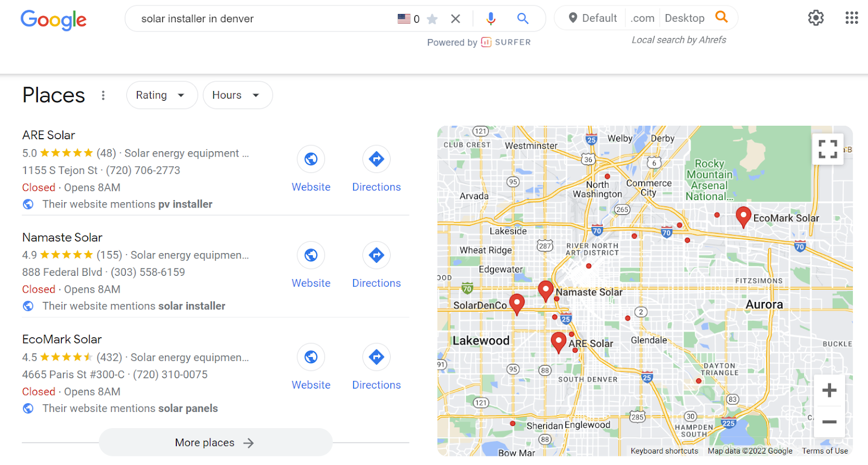
Task: Click the globe icon beside 'solar panels'
Action: (x=28, y=409)
